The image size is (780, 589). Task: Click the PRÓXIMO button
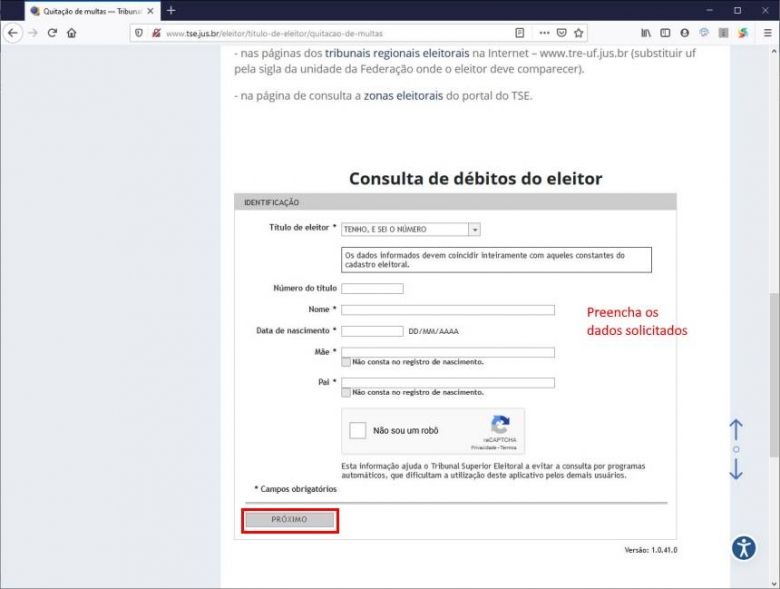pyautogui.click(x=290, y=520)
